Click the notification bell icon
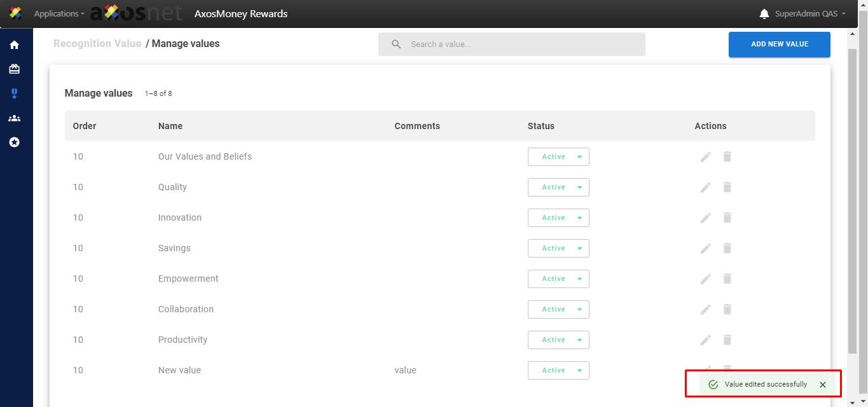Screen dimensions: 868x407 764,14
